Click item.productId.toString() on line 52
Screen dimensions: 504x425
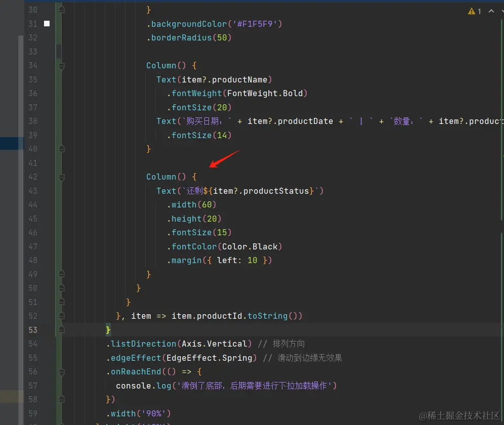237,316
